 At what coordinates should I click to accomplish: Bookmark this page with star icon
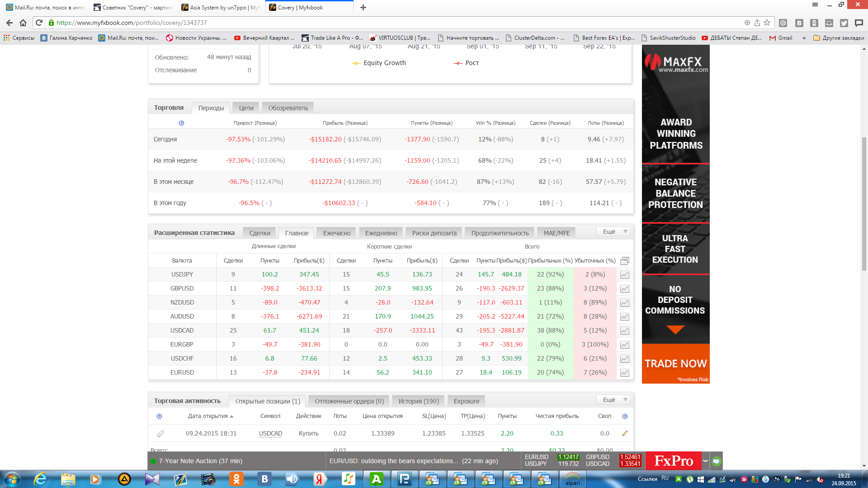click(767, 23)
